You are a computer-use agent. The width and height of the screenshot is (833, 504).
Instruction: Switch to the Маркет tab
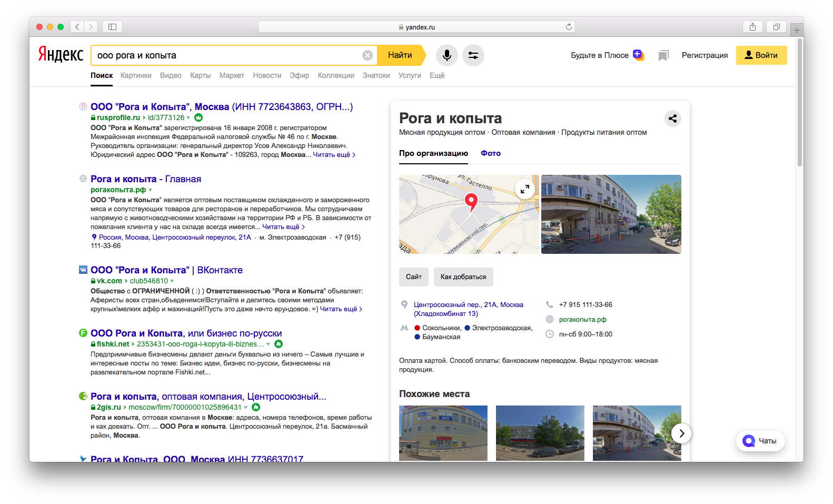[x=232, y=75]
